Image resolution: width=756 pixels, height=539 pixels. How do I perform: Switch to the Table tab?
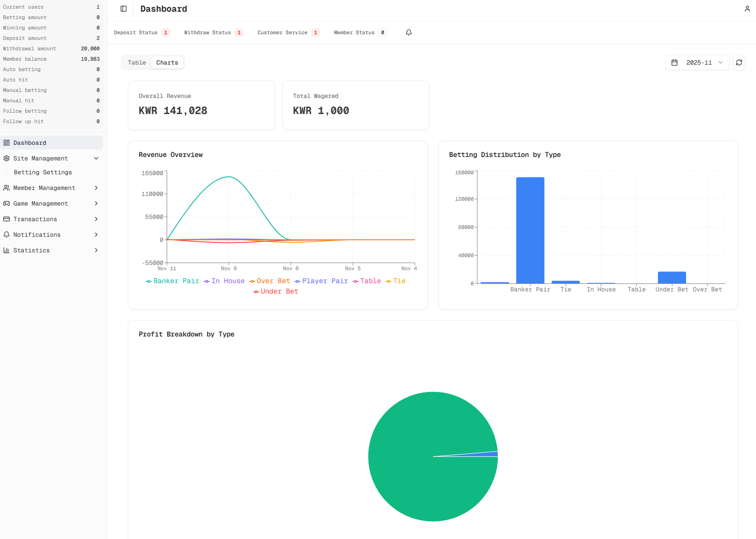tap(137, 63)
